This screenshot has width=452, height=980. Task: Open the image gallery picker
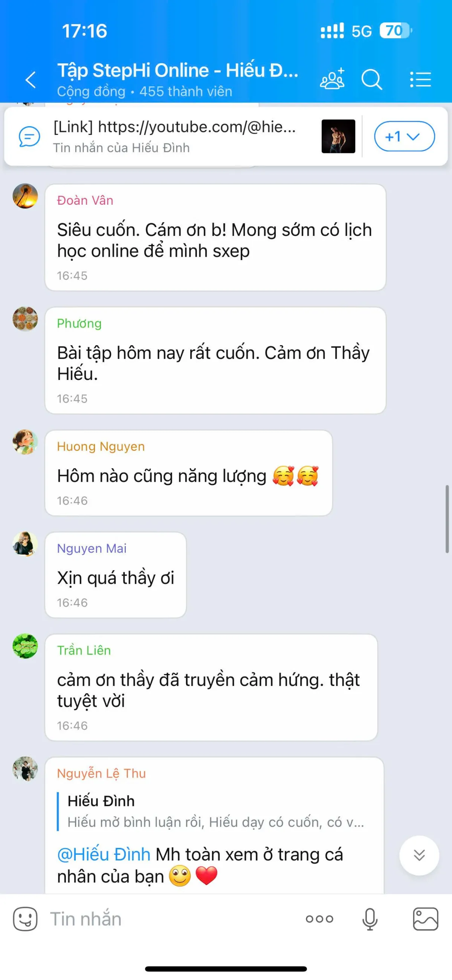[425, 919]
